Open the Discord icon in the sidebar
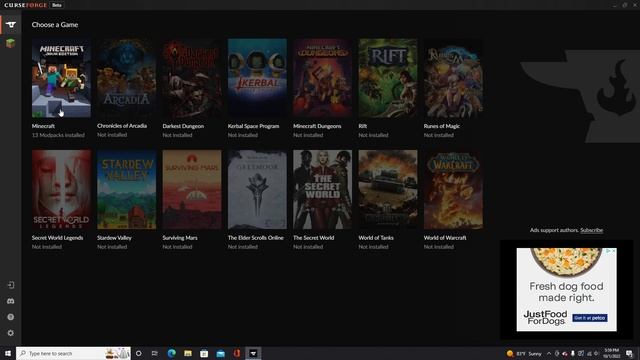The image size is (640, 360). [11, 301]
